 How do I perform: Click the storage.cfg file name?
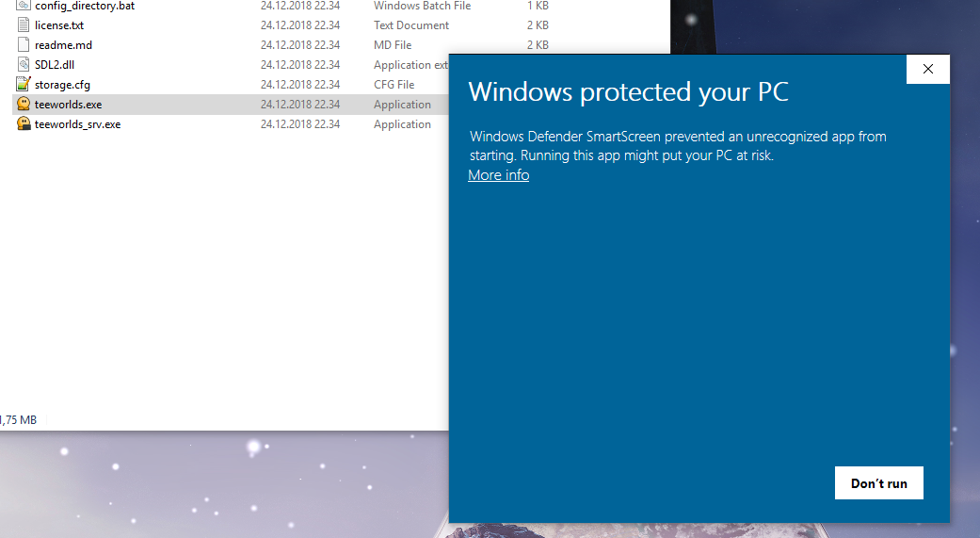point(62,85)
